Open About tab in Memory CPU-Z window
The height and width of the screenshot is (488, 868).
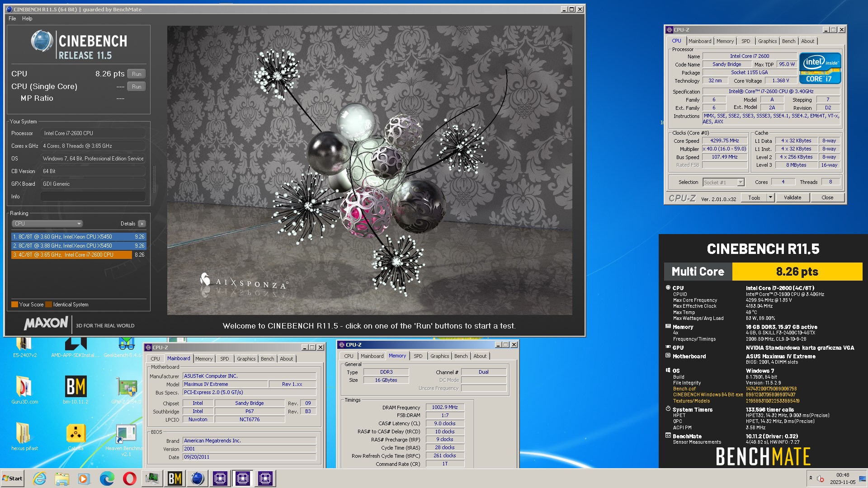(480, 356)
